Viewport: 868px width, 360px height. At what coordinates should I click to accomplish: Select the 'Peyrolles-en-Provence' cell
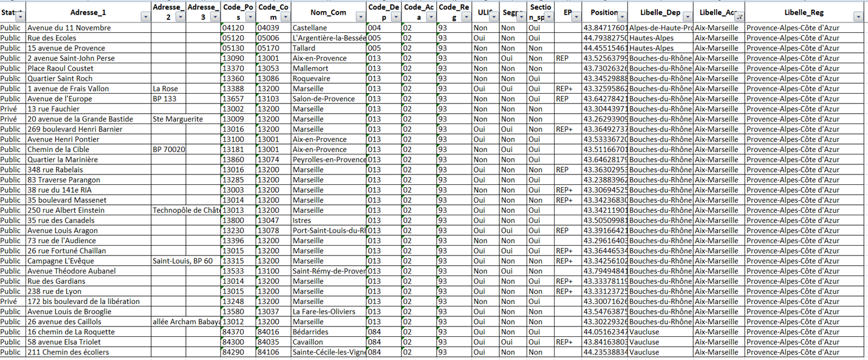329,159
